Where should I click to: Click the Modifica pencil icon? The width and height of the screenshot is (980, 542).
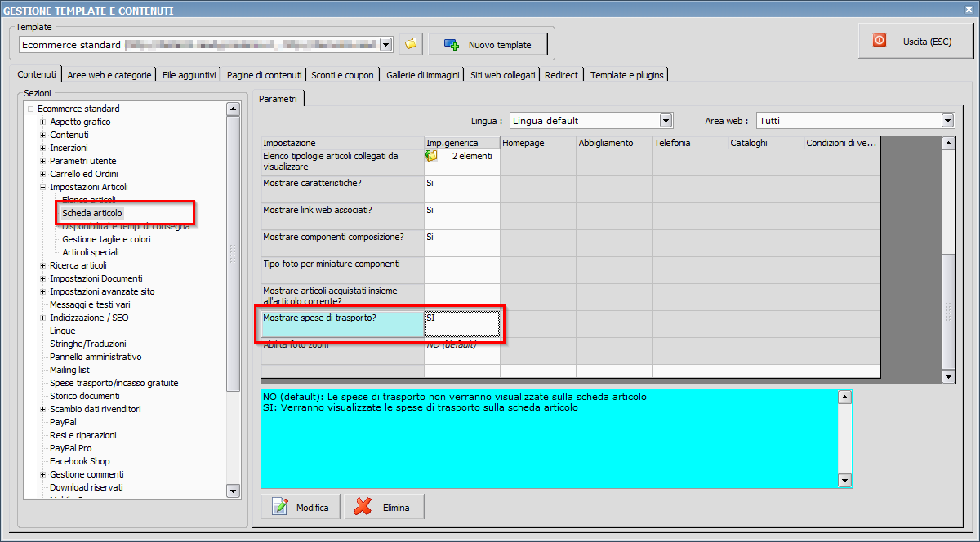pyautogui.click(x=281, y=507)
